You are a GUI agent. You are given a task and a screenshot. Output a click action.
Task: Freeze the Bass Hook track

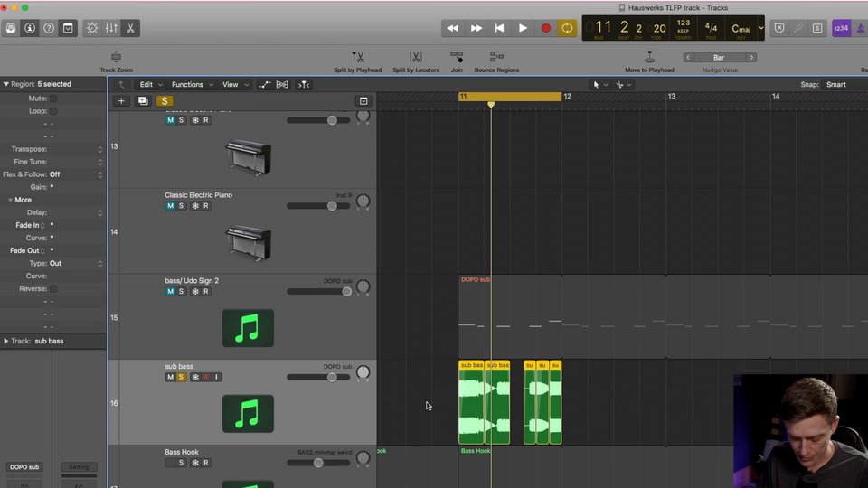(x=195, y=463)
